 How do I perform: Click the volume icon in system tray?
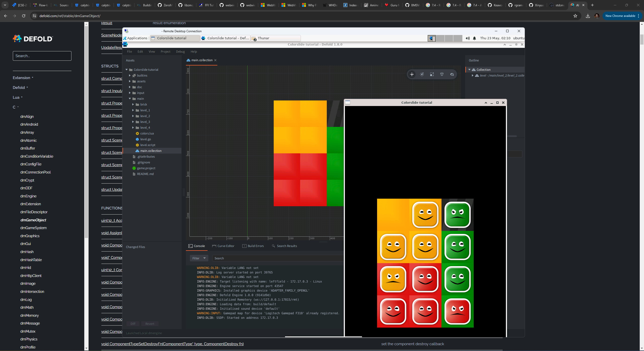click(x=467, y=38)
